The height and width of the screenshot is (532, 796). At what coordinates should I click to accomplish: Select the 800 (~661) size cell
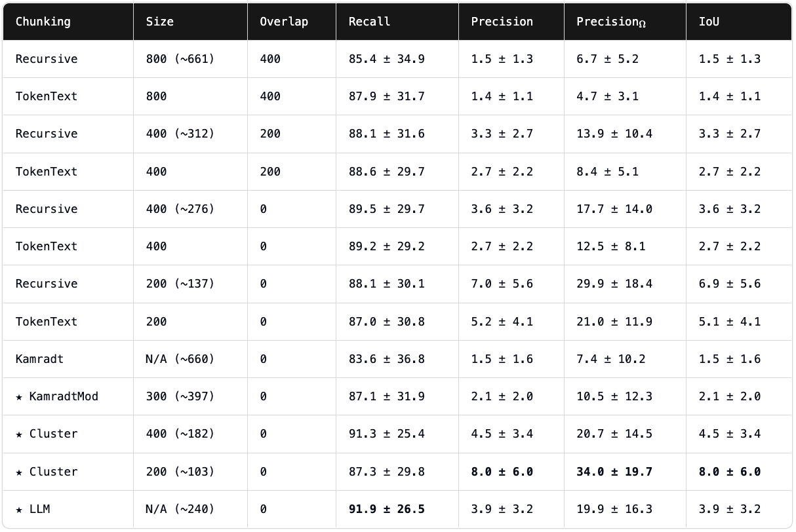[x=180, y=59]
